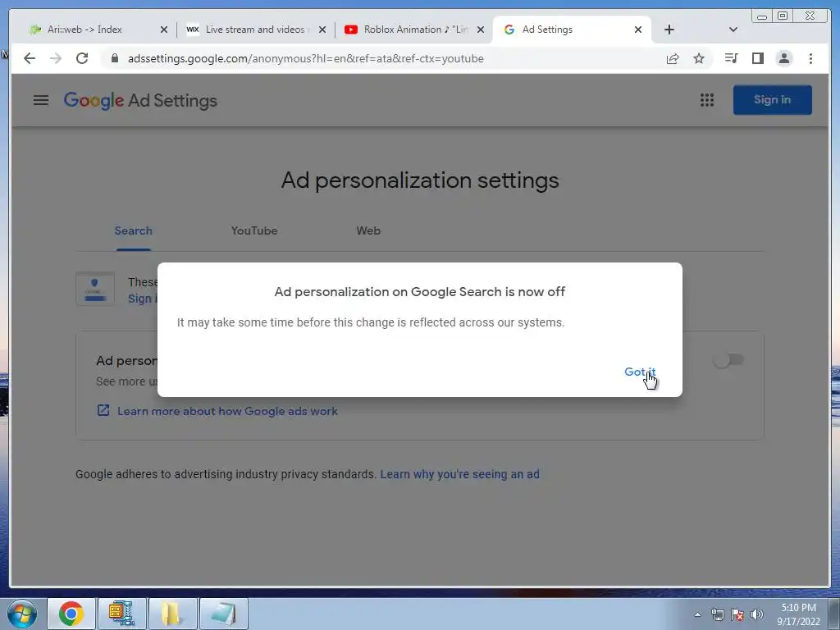
Task: Click the volume speaker tray icon
Action: tap(757, 615)
